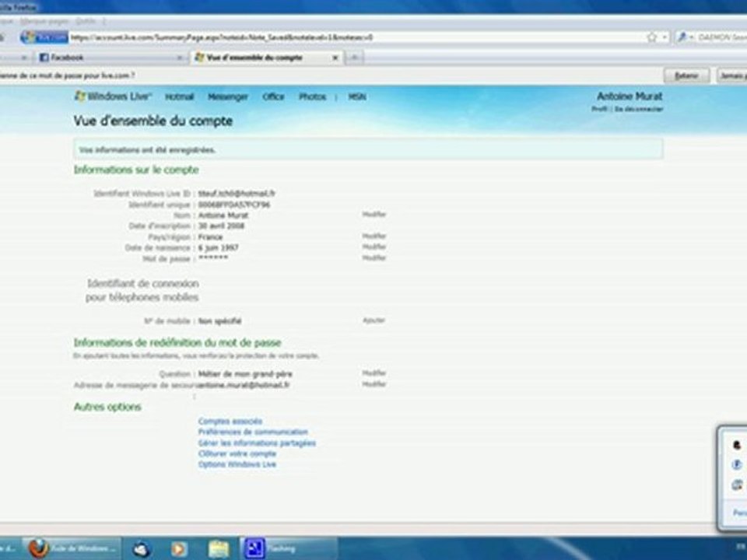Click the secours email antoine.murat address
The image size is (747, 560).
click(243, 385)
